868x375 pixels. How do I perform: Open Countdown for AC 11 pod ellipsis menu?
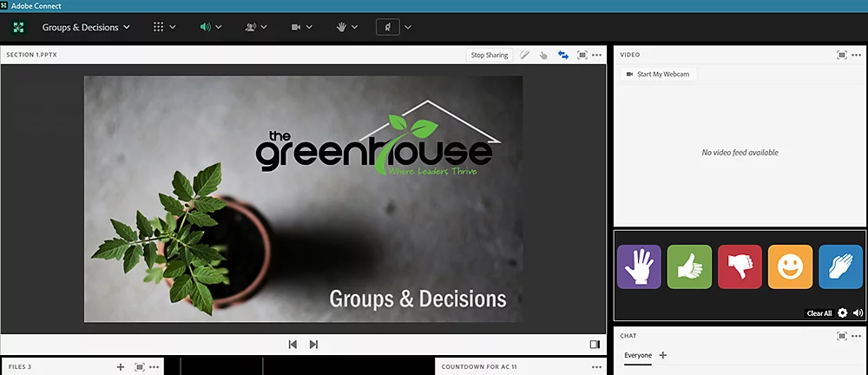click(x=597, y=366)
